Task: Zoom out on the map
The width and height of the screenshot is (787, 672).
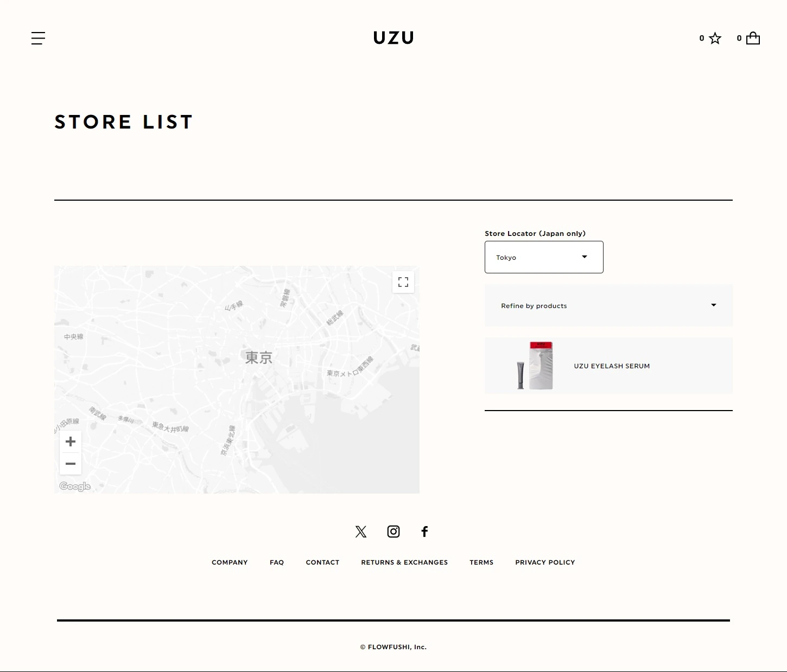Action: pyautogui.click(x=71, y=464)
